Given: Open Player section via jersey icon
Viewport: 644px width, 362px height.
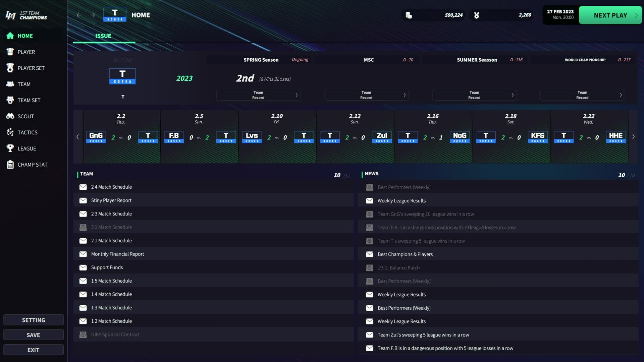Looking at the screenshot, I should point(10,52).
